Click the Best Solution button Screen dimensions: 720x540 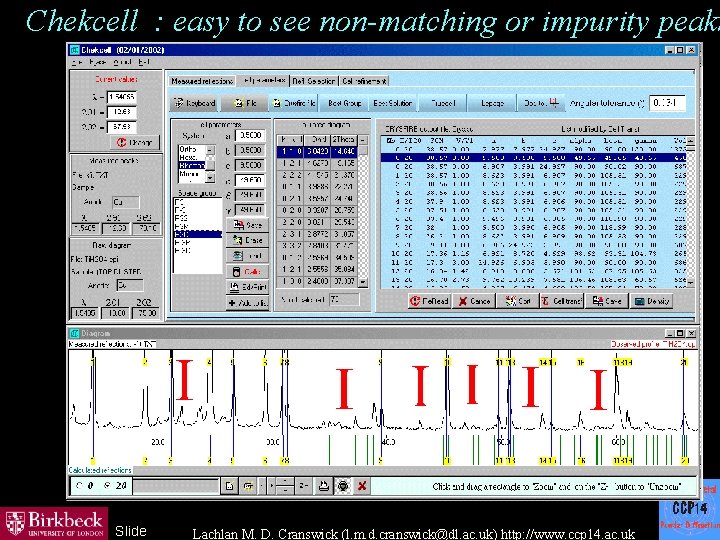click(393, 103)
